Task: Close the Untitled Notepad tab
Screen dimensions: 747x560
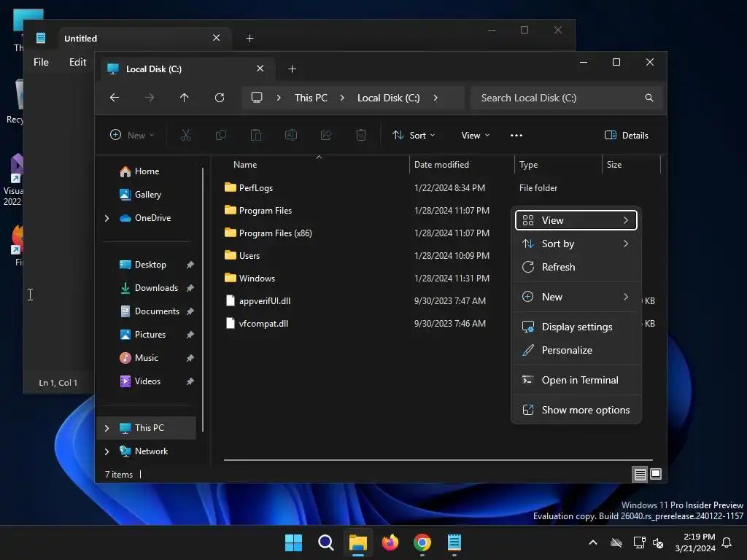Action: point(216,38)
